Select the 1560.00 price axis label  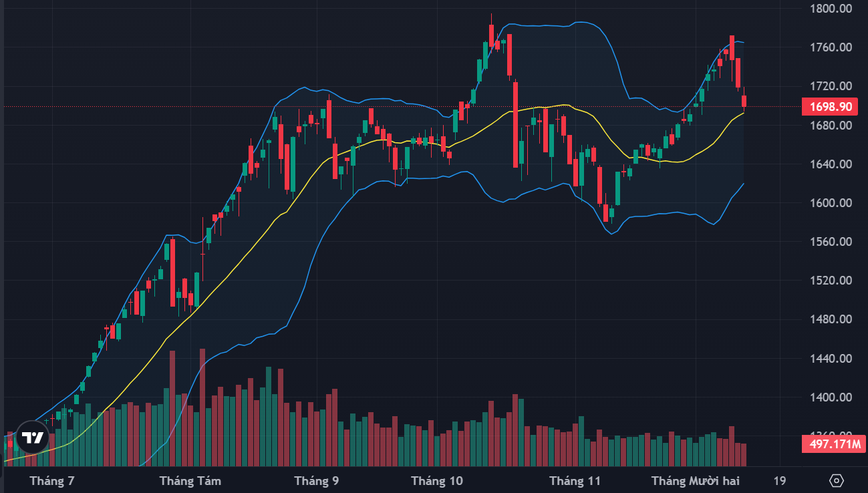(830, 242)
